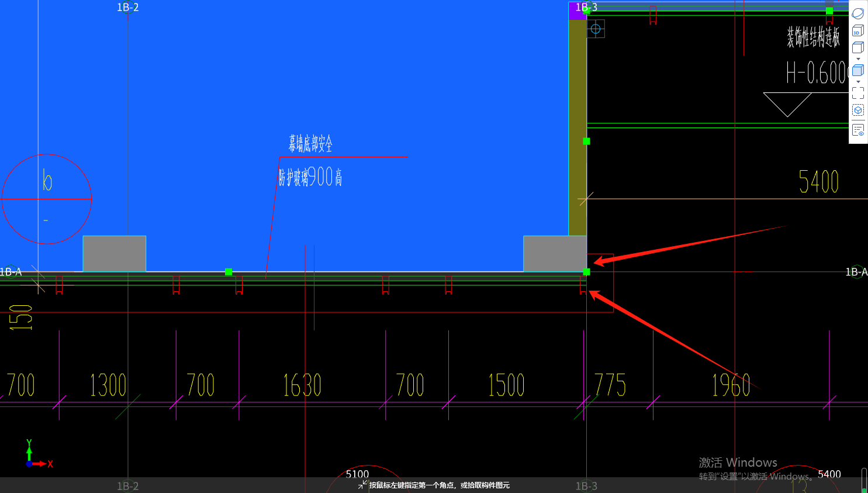Click the 1630 dimension text
The width and height of the screenshot is (868, 493).
(x=302, y=385)
